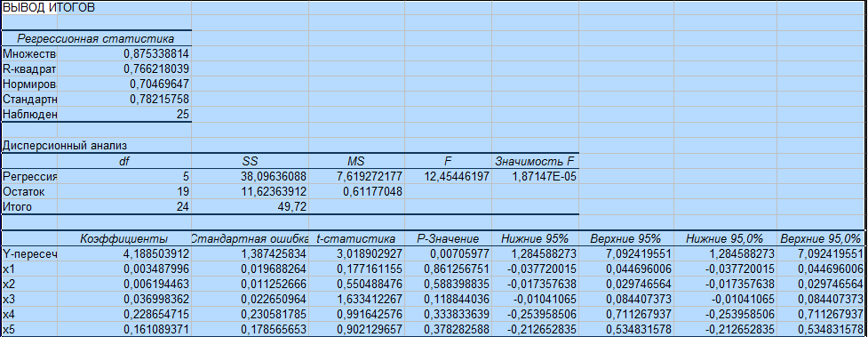The height and width of the screenshot is (337, 868).
Task: Click the x4 standard error 0,230581785
Action: tap(274, 315)
